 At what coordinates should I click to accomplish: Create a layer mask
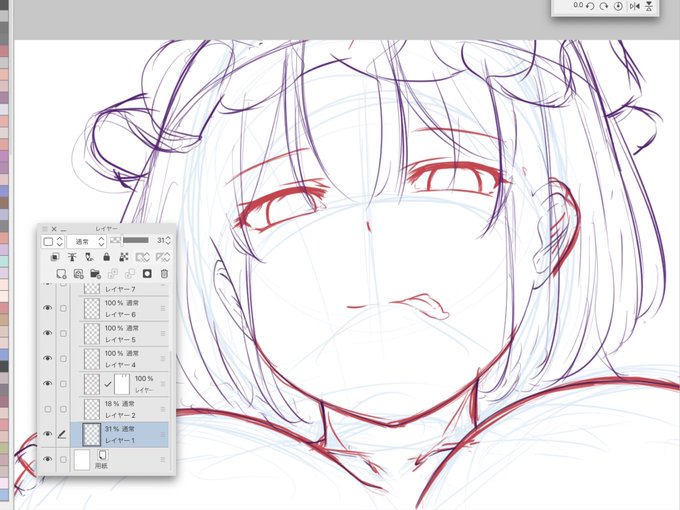pos(147,274)
